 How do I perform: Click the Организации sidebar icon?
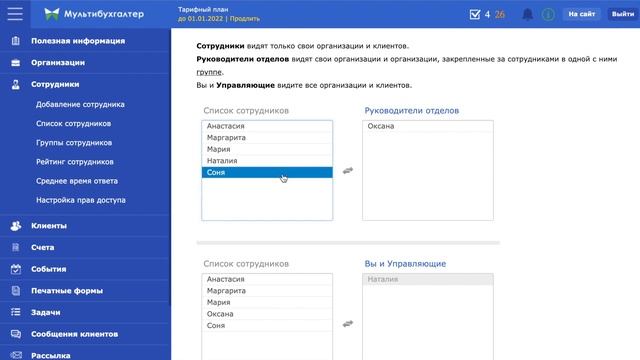pyautogui.click(x=16, y=62)
